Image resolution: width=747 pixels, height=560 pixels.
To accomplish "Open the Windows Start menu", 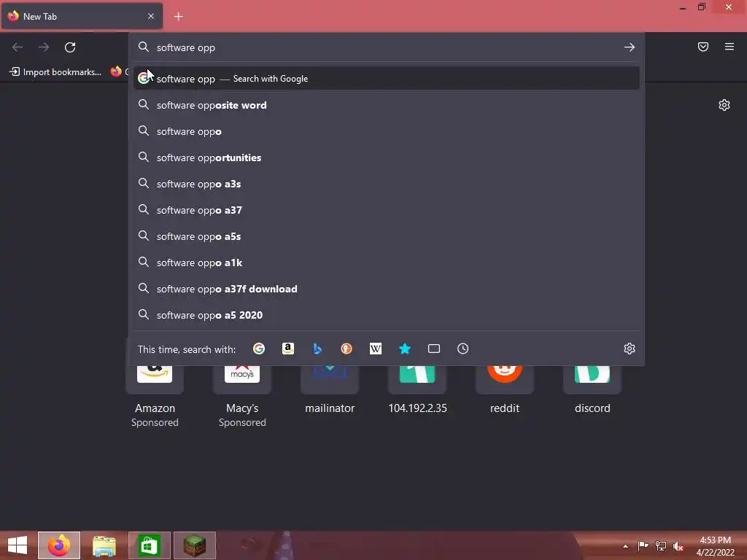I will pyautogui.click(x=18, y=545).
